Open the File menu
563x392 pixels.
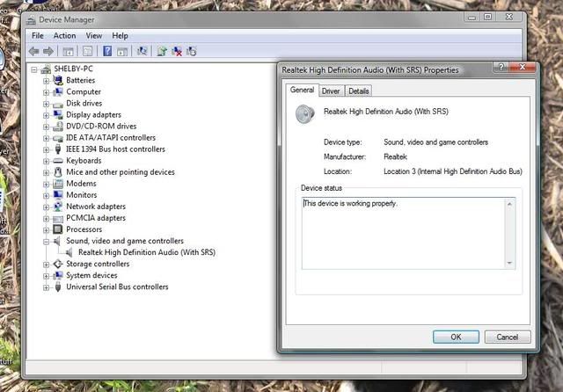pyautogui.click(x=37, y=35)
